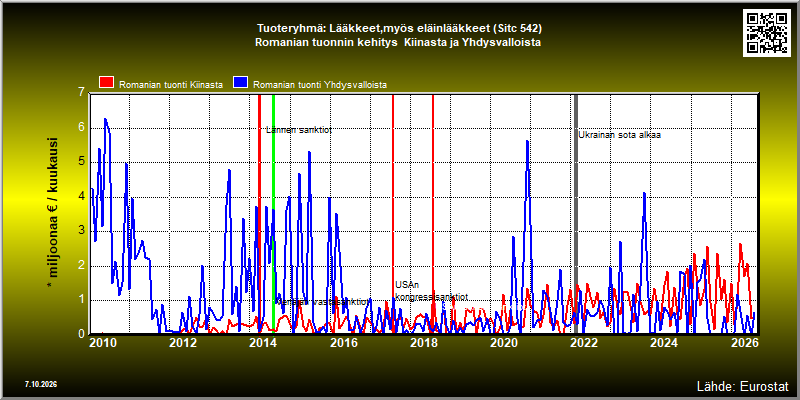Click the x-axis label 2016
This screenshot has height=400, width=800.
click(x=343, y=342)
